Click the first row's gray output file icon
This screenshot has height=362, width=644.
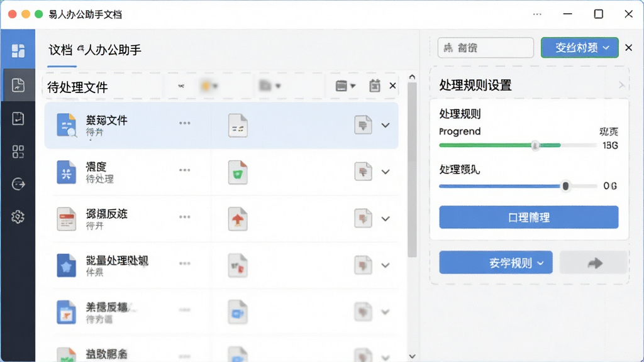point(238,125)
